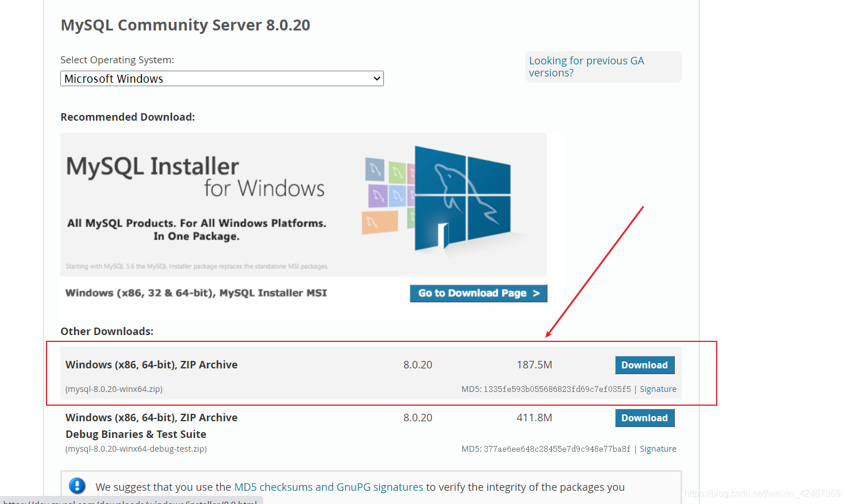Click the '187.5M' size value
Image resolution: width=846 pixels, height=504 pixels.
coord(534,365)
